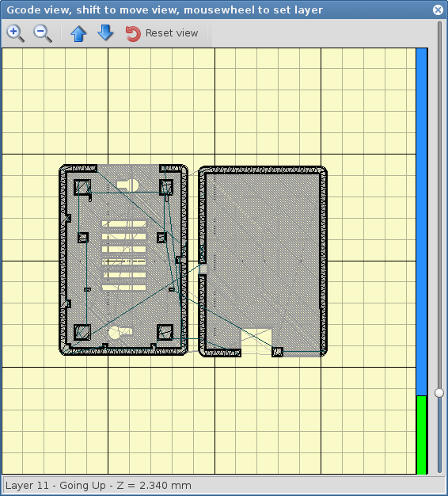Click the Reset view text label
The width and height of the screenshot is (448, 496).
tap(172, 33)
